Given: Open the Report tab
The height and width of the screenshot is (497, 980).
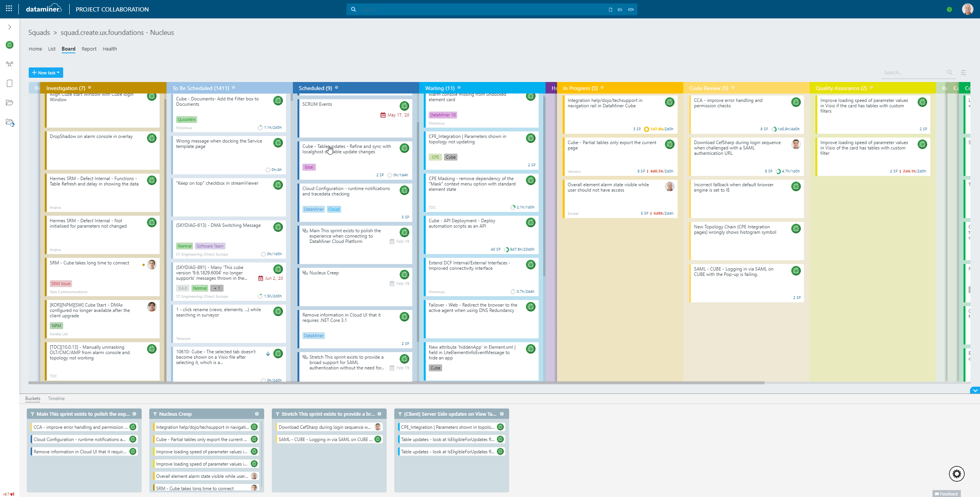Looking at the screenshot, I should (x=89, y=49).
